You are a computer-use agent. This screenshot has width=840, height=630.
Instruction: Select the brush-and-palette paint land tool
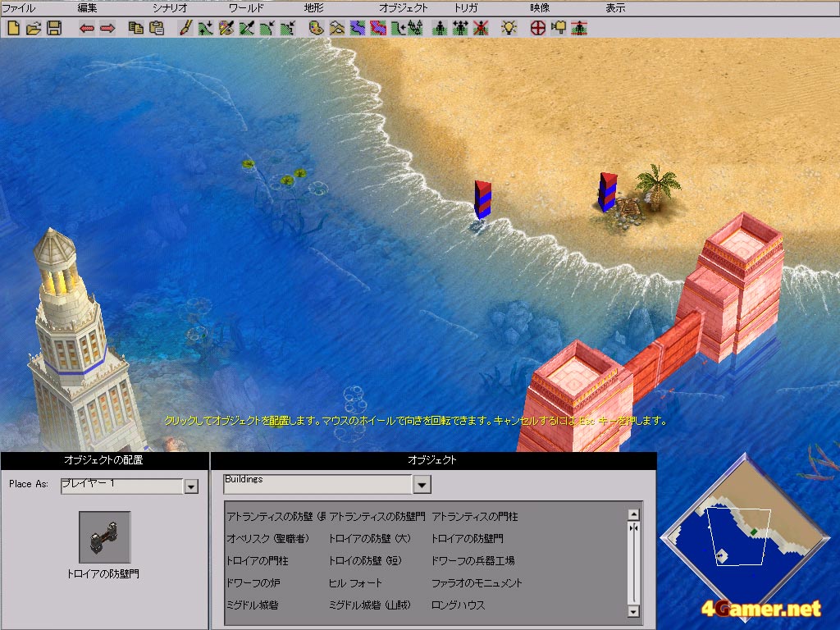point(226,28)
